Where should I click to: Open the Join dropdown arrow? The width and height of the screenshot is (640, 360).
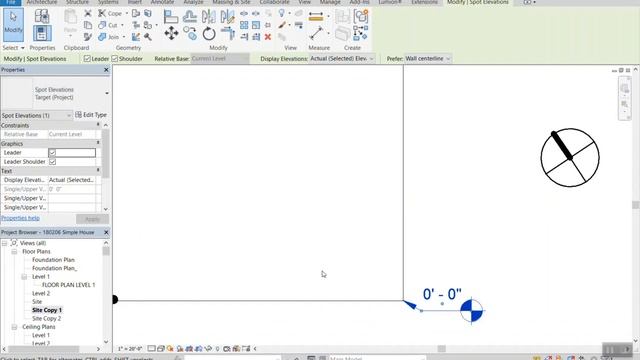[124, 37]
